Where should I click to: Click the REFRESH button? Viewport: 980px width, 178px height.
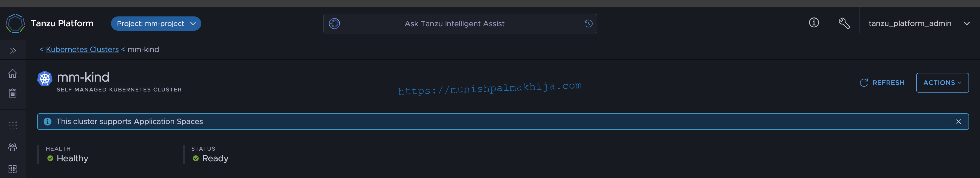(882, 83)
